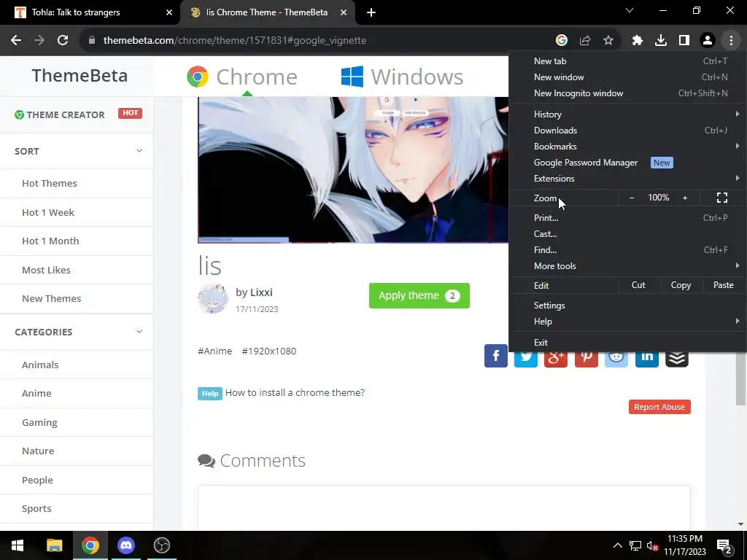Viewport: 747px width, 560px height.
Task: Open the Lixxi author link
Action: tap(261, 292)
